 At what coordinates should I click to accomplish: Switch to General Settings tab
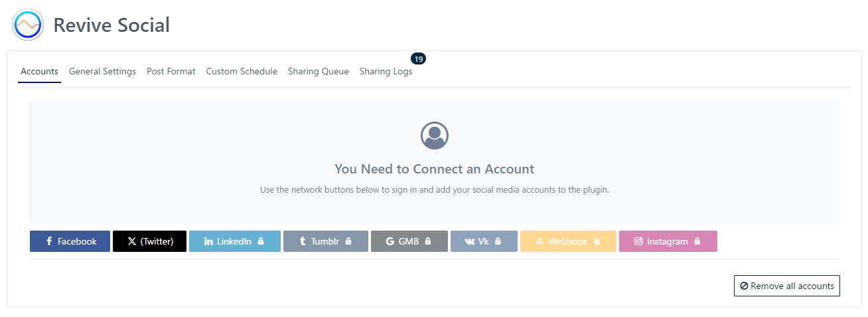click(x=102, y=71)
